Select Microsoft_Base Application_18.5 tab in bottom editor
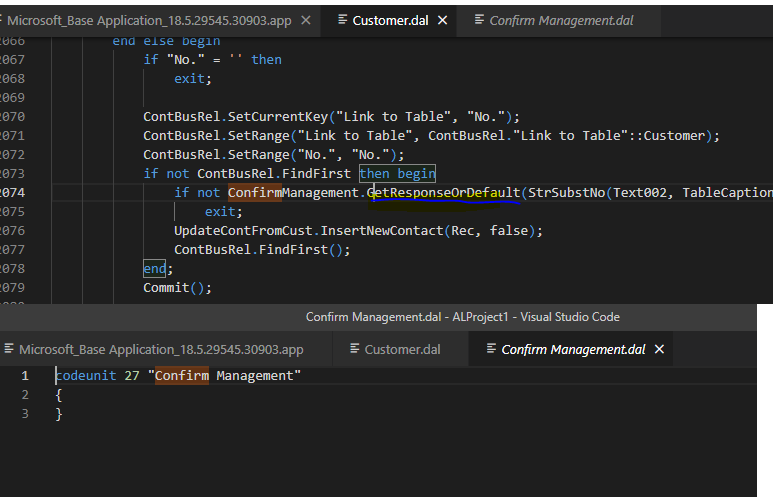The height and width of the screenshot is (497, 773). pyautogui.click(x=161, y=350)
